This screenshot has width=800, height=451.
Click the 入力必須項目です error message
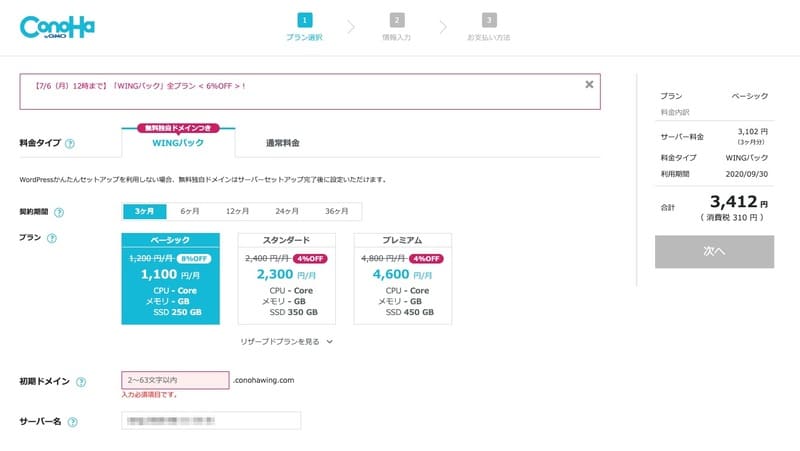(149, 395)
